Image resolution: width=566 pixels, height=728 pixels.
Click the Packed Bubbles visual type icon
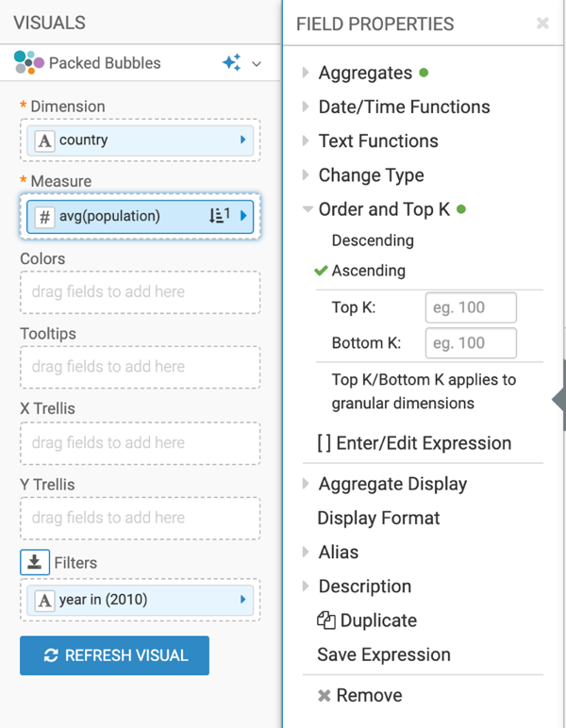tap(28, 63)
